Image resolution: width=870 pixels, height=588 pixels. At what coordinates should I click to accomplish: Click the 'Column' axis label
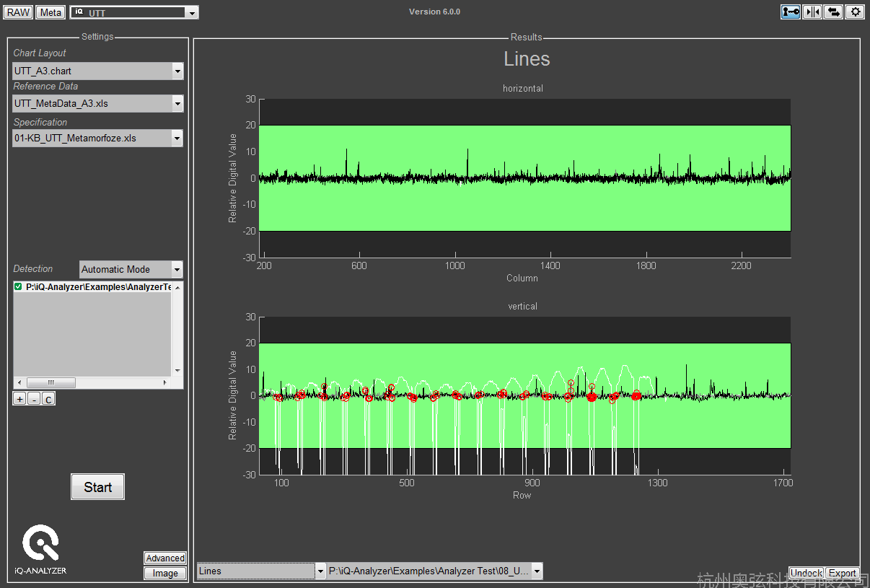click(x=522, y=278)
